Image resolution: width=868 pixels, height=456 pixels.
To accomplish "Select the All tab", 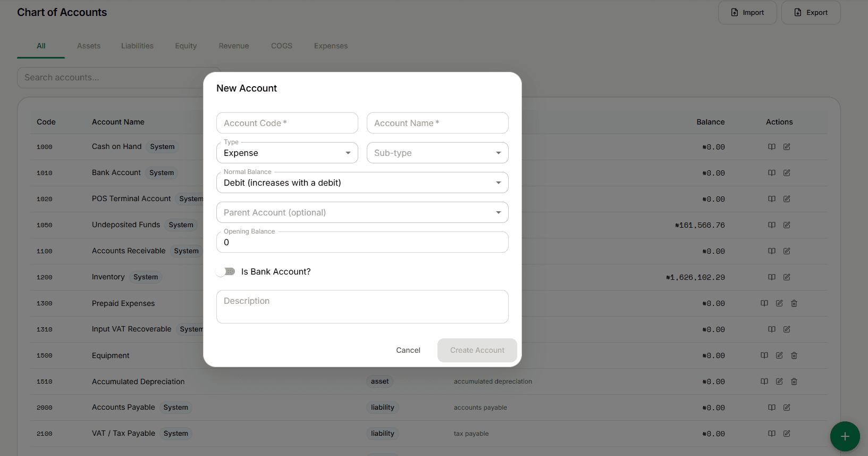I will [x=41, y=46].
